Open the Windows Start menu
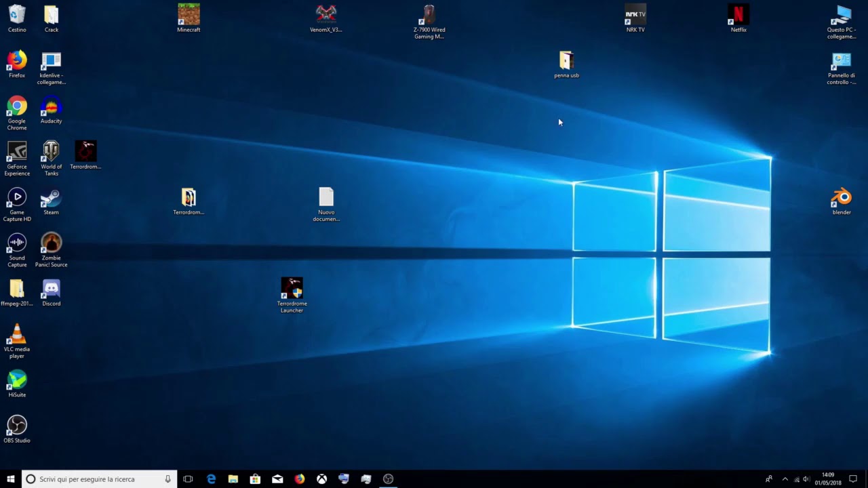This screenshot has width=868, height=488. (11, 479)
